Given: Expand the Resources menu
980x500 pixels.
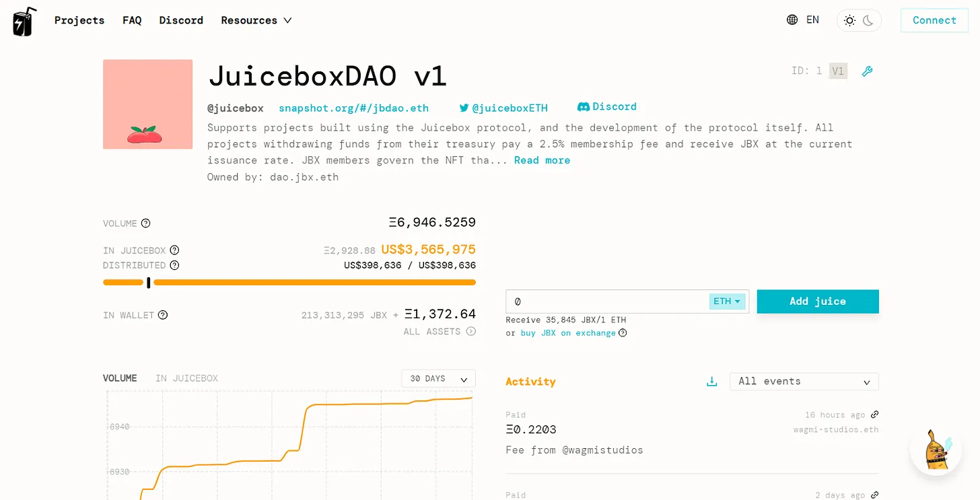Looking at the screenshot, I should 256,20.
